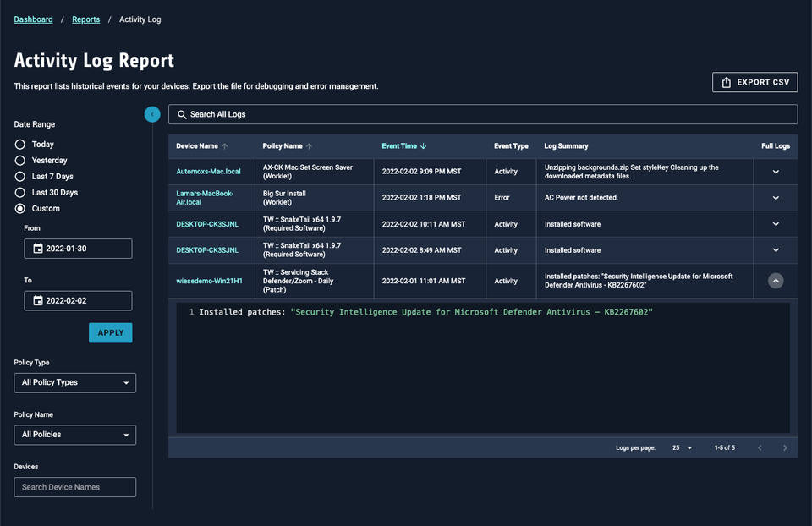This screenshot has width=812, height=526.
Task: Open the All Policy Types dropdown
Action: pos(74,382)
